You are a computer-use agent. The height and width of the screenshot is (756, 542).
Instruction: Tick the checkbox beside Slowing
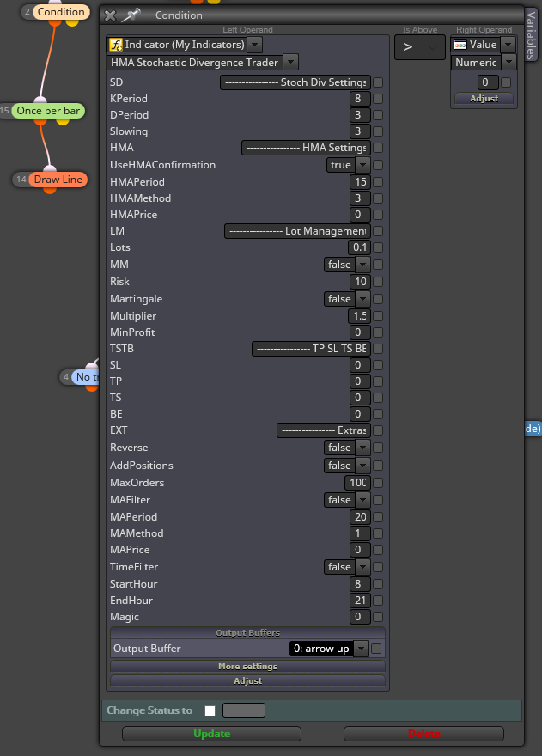click(x=378, y=131)
